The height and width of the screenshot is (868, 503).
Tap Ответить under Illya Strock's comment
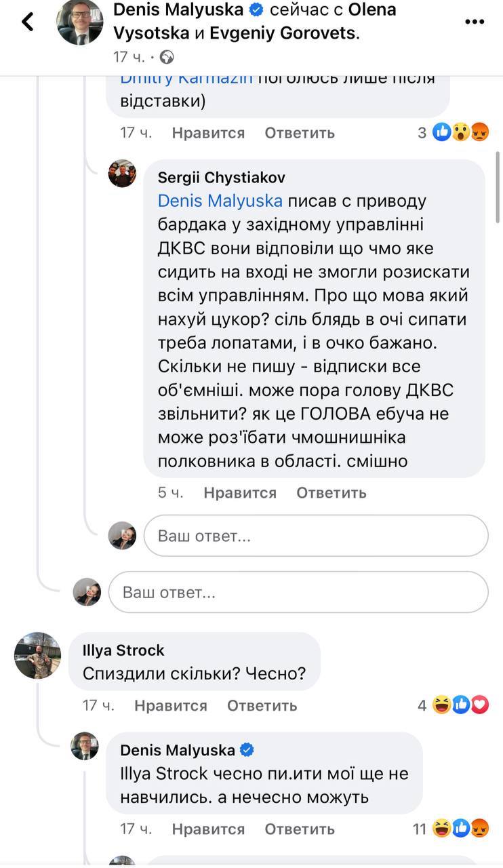[x=262, y=705]
